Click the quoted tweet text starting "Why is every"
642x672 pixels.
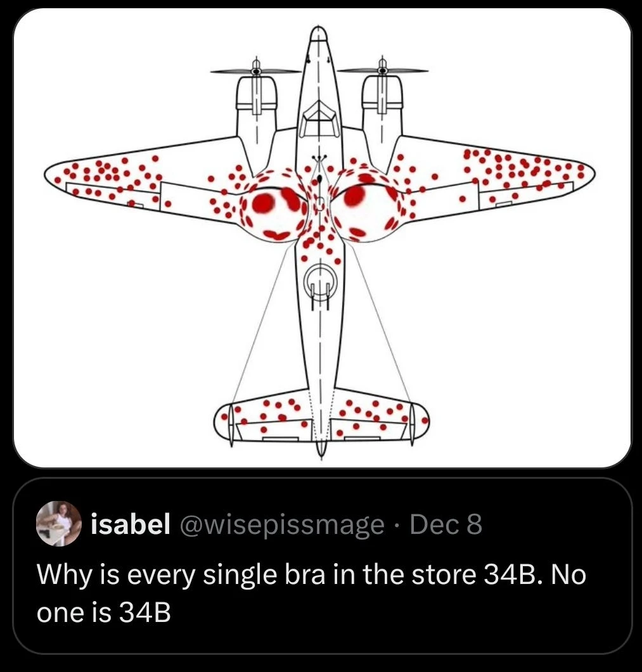coord(311,575)
